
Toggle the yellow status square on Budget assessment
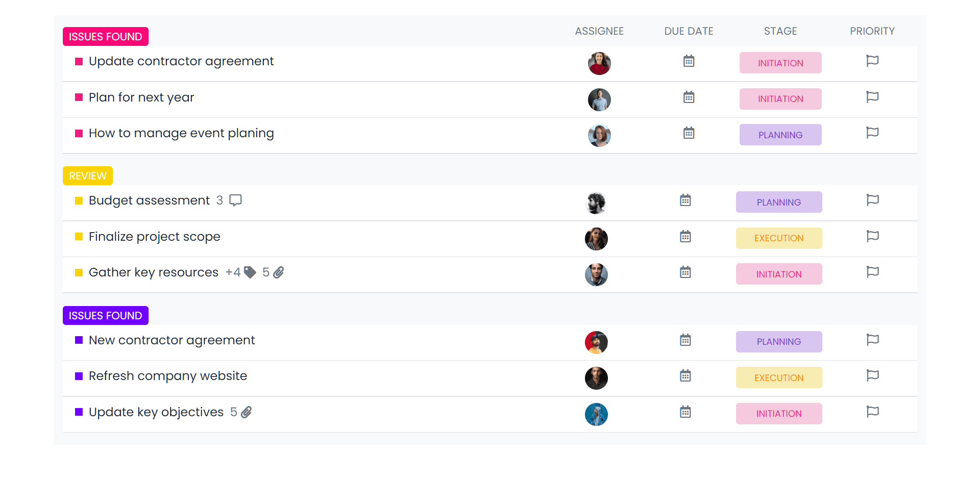pos(78,200)
